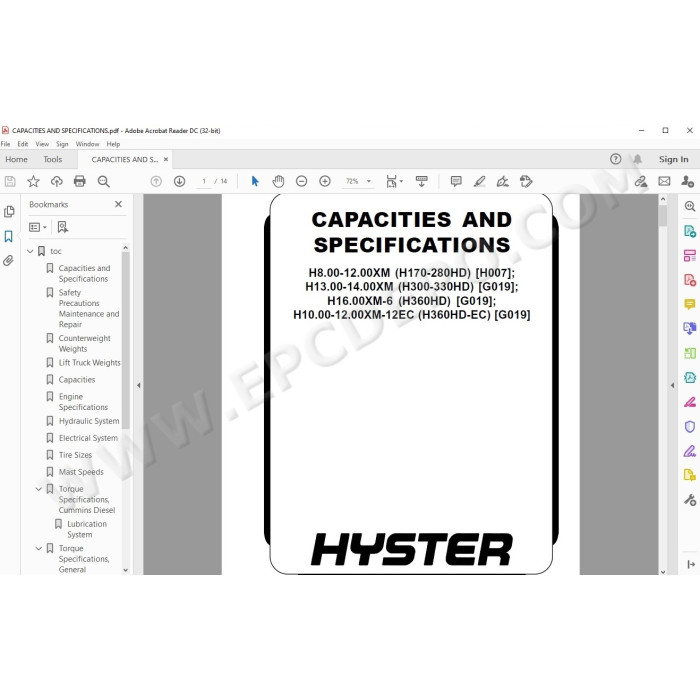Open the Edit menu
The width and height of the screenshot is (700, 700).
pyautogui.click(x=23, y=144)
